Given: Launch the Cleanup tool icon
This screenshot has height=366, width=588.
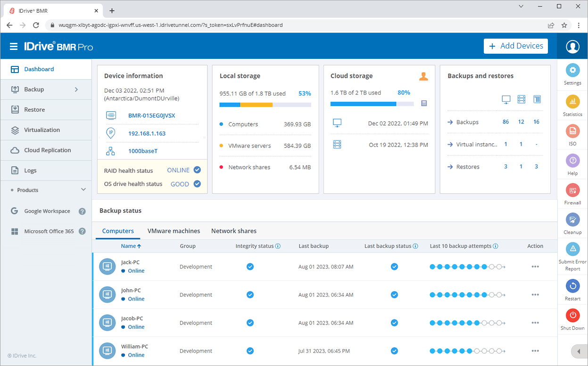Looking at the screenshot, I should click(x=572, y=220).
